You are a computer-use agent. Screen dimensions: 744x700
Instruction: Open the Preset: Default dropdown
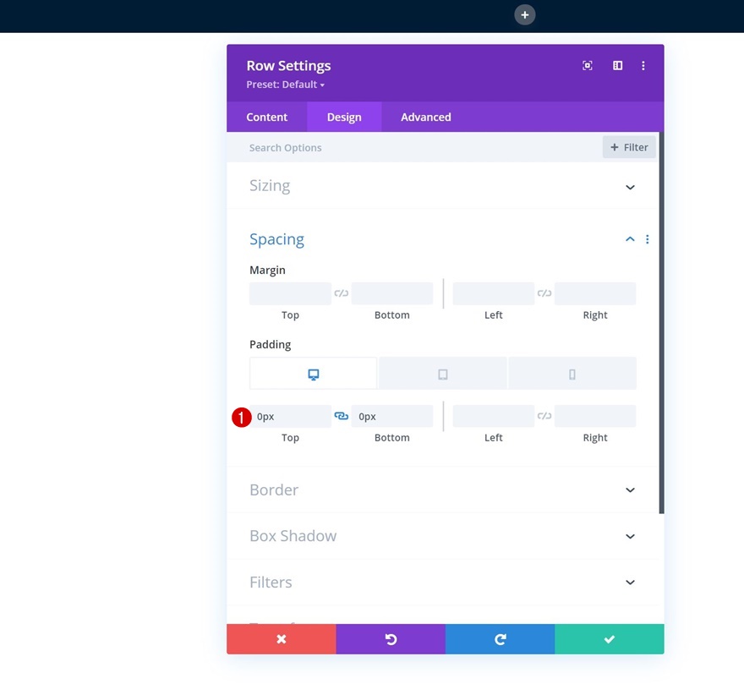(x=285, y=85)
